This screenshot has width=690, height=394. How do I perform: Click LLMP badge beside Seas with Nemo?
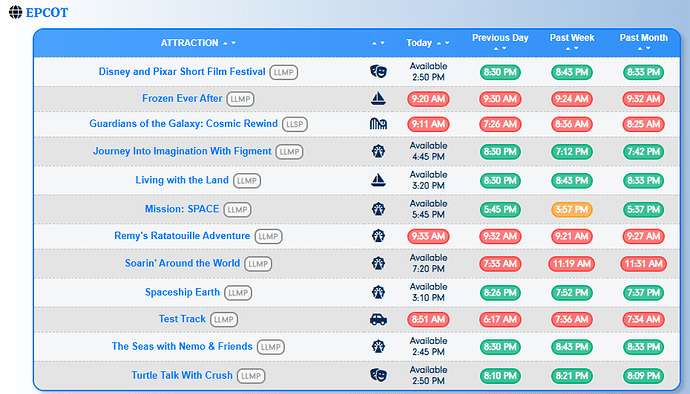pos(271,347)
